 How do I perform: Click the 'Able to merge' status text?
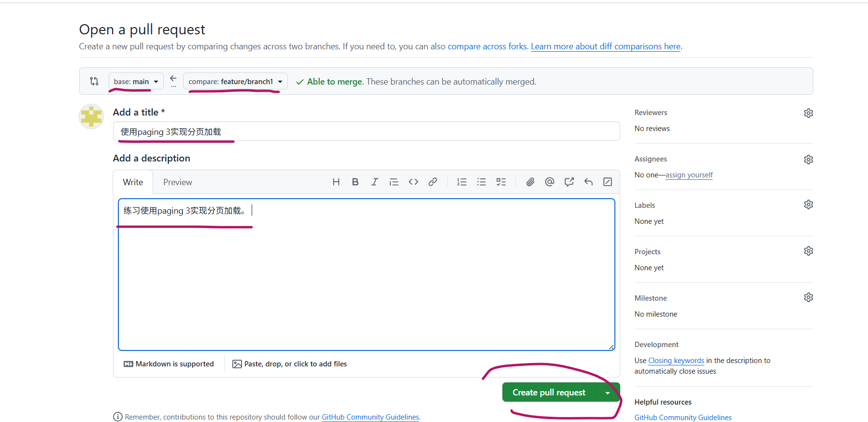click(x=335, y=82)
